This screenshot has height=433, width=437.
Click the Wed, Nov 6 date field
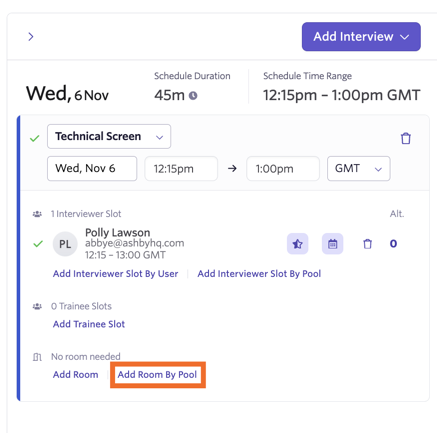click(x=92, y=169)
